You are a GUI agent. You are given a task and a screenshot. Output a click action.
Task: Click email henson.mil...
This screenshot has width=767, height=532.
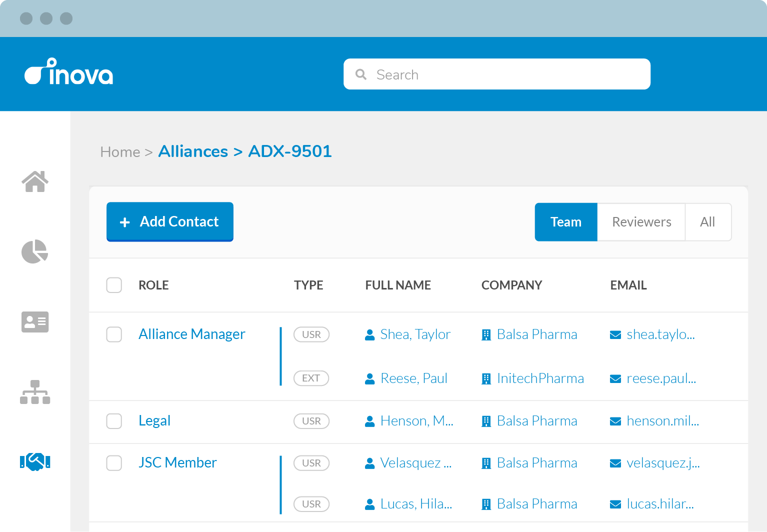click(663, 421)
